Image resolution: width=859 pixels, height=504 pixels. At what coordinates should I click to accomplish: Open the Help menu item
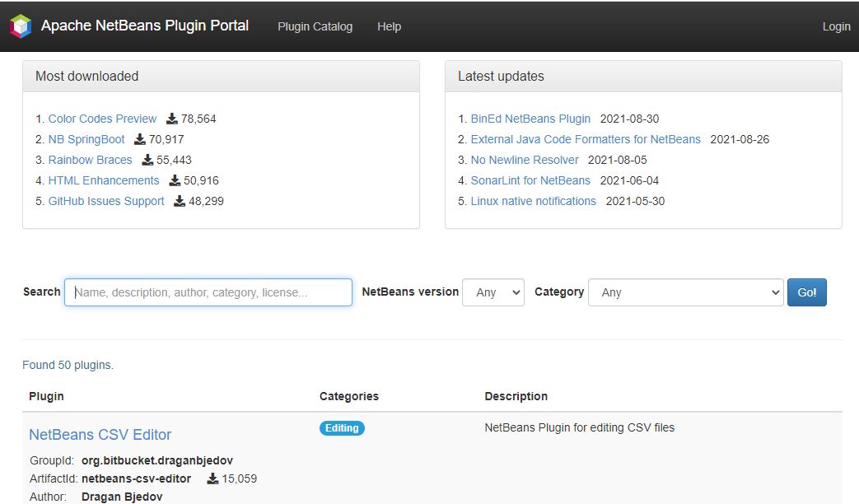click(389, 26)
